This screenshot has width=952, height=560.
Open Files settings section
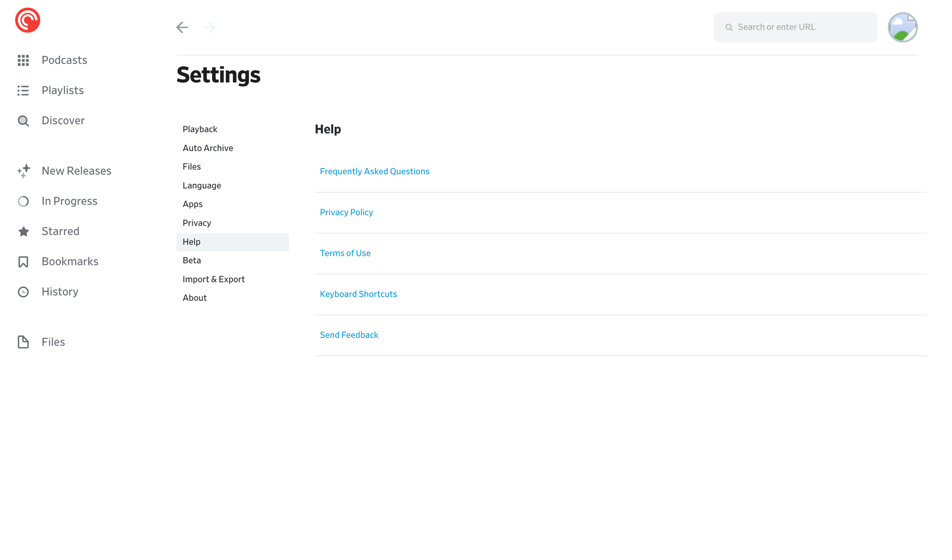coord(232,167)
